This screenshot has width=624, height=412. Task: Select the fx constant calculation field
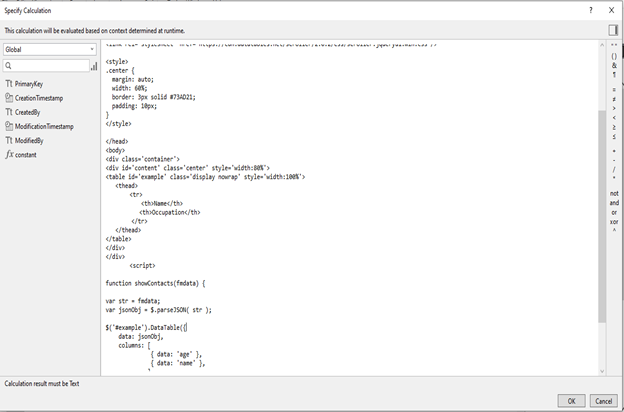(x=24, y=155)
